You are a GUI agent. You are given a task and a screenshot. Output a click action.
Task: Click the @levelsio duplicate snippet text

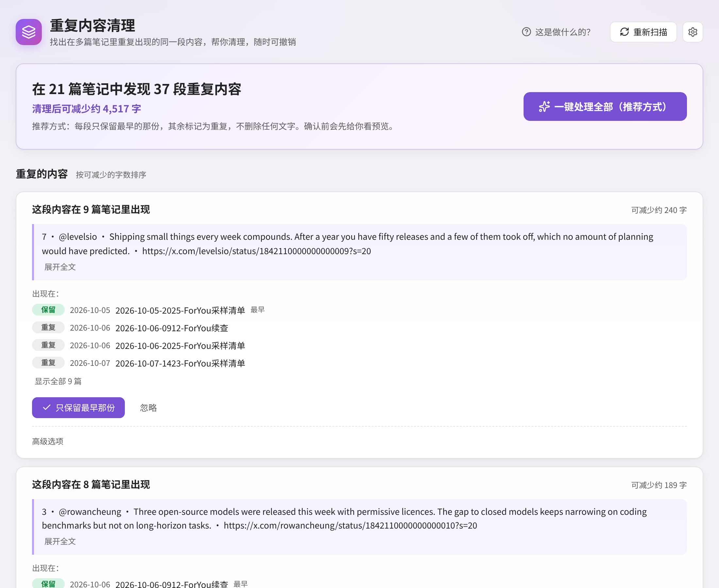[x=347, y=244]
